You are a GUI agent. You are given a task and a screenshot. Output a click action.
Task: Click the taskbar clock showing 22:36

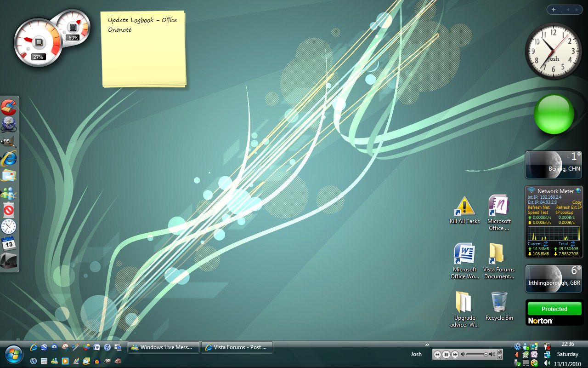click(568, 344)
